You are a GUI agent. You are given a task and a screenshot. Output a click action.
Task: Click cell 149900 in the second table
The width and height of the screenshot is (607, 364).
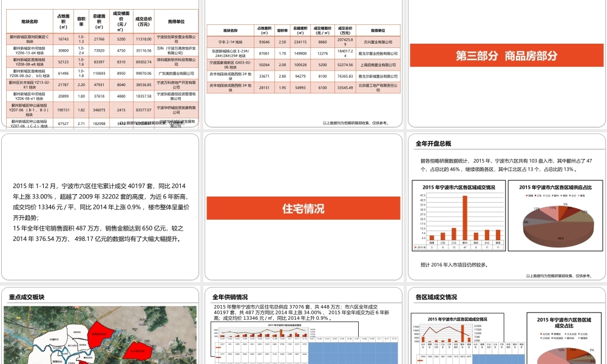[x=300, y=53]
